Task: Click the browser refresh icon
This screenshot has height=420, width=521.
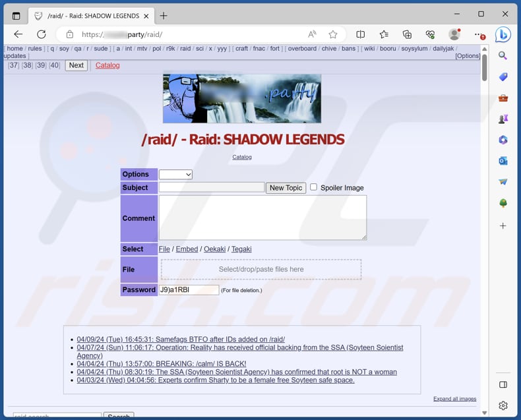Action: coord(42,34)
